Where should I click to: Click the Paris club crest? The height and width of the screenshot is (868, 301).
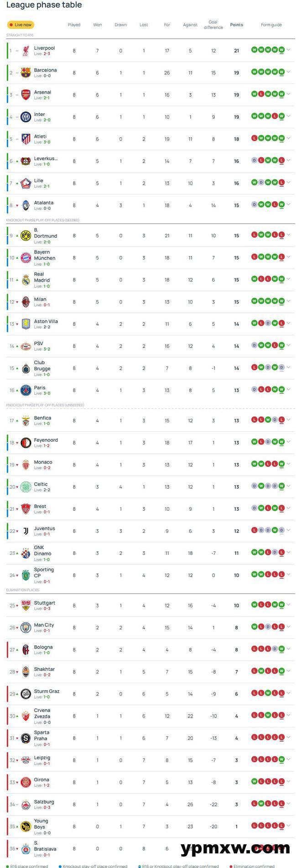point(26,390)
